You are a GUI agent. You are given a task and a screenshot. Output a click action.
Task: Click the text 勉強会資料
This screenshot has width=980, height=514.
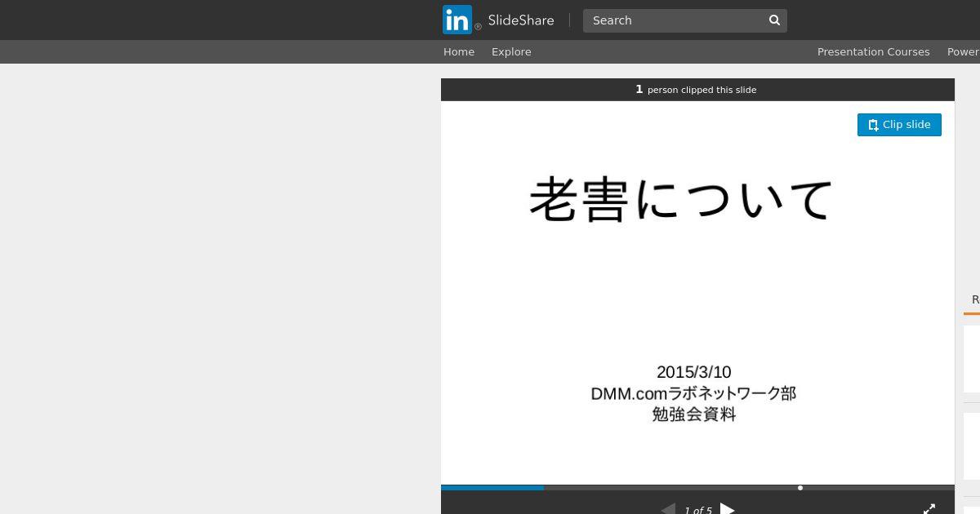[x=694, y=414]
